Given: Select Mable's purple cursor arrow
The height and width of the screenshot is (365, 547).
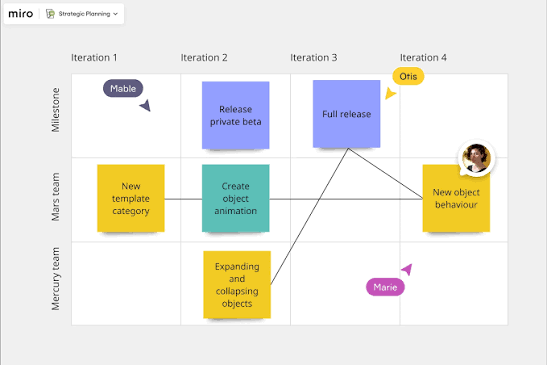Looking at the screenshot, I should tap(145, 105).
